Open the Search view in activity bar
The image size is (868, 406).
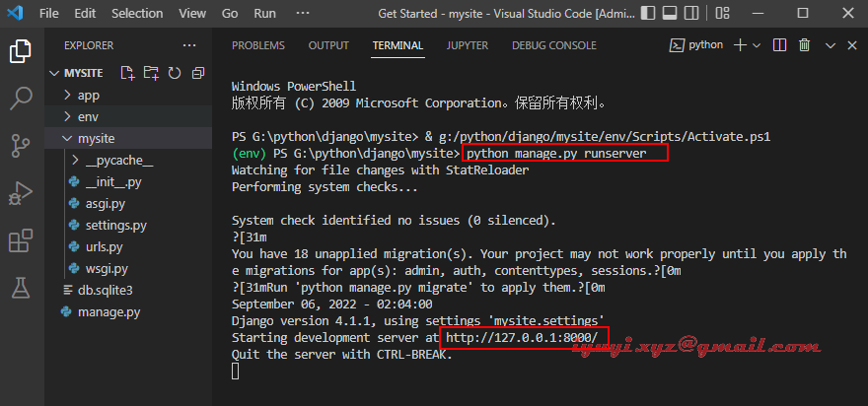[x=22, y=98]
